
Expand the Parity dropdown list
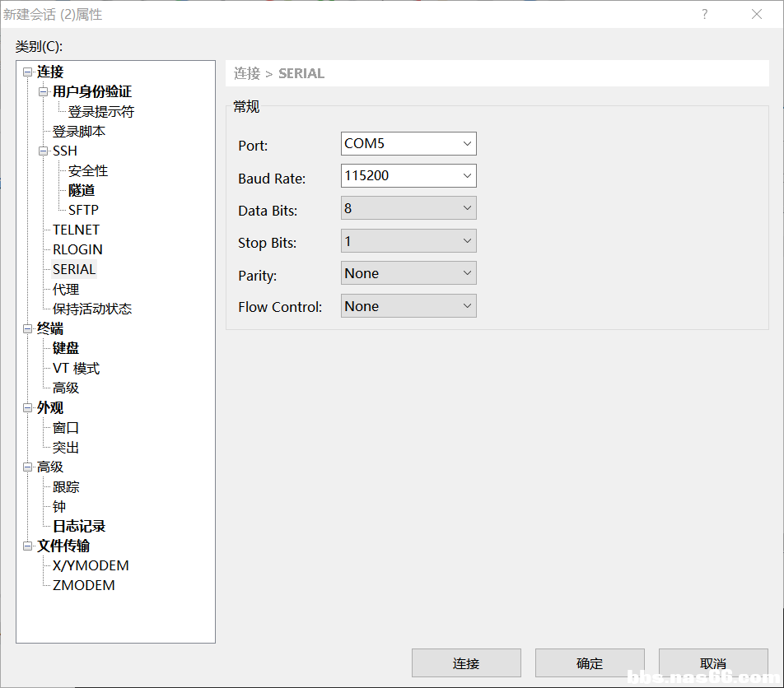point(467,273)
